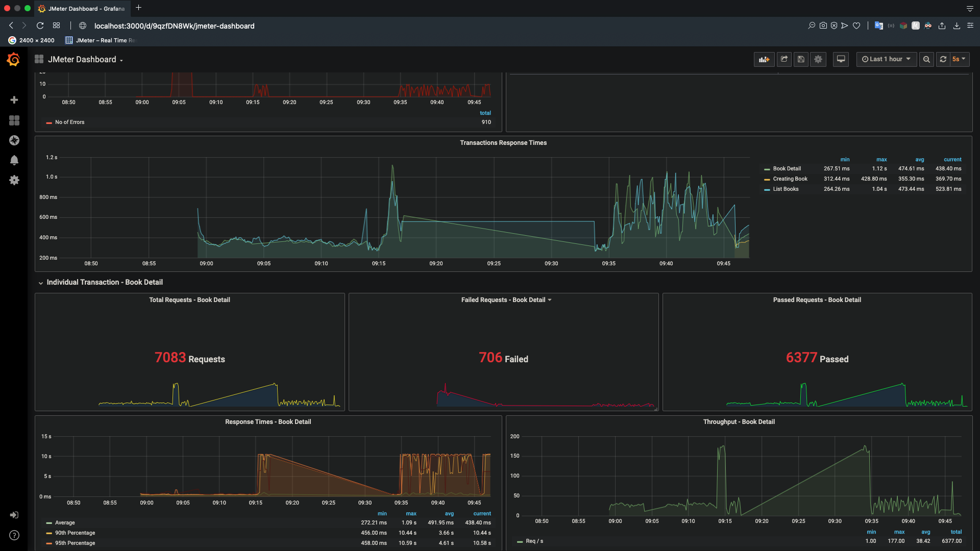This screenshot has width=980, height=551.
Task: Zoom out time range with magnifier icon
Action: (x=926, y=59)
